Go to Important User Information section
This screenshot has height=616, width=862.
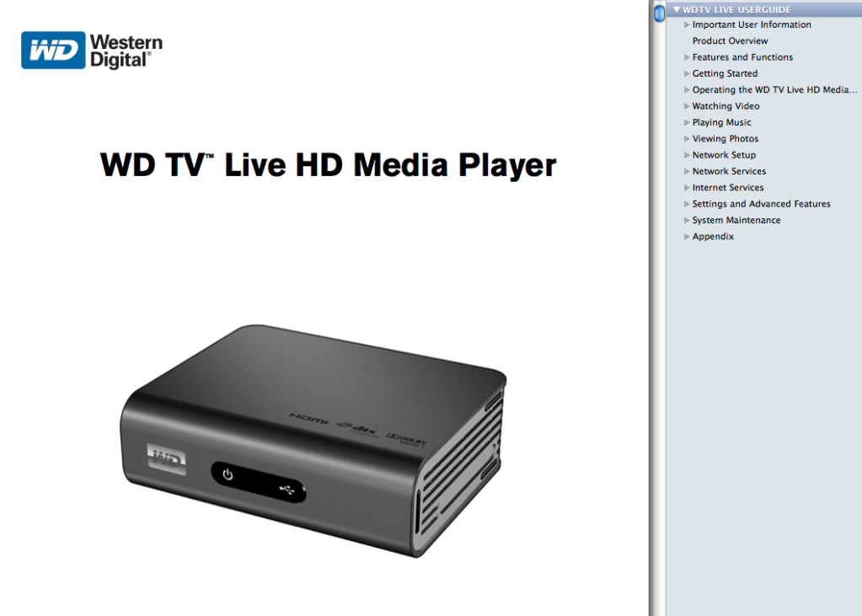pos(752,24)
